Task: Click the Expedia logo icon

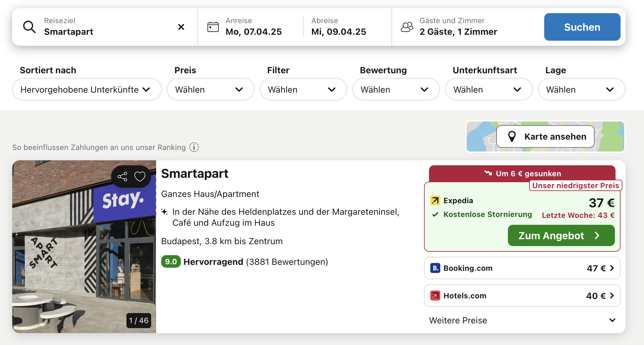Action: tap(435, 200)
